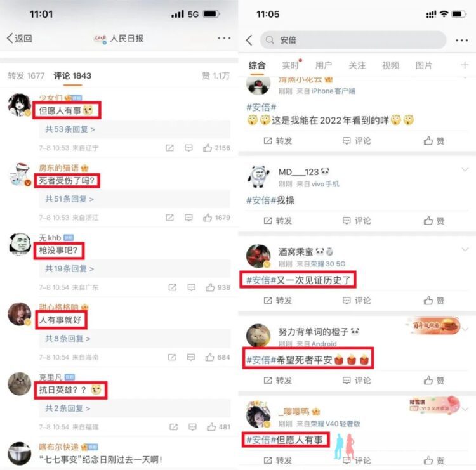Expand 共19条回复 replies
Viewport: 476px width, 470px height.
70,268
